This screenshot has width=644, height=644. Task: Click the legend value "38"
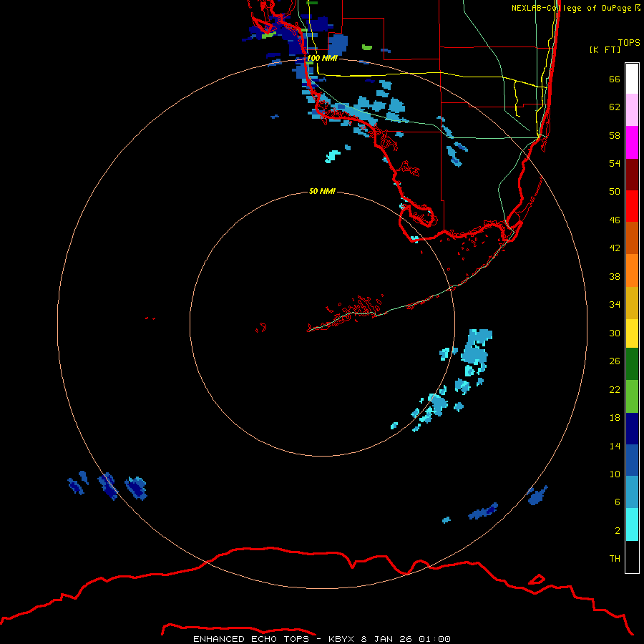[615, 276]
